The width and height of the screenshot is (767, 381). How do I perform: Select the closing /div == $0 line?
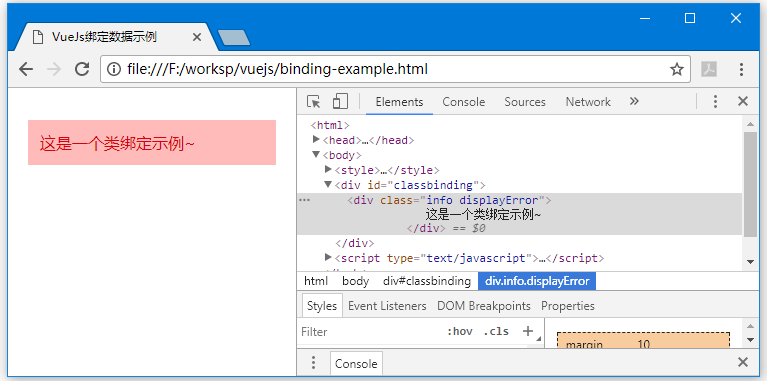tap(446, 228)
